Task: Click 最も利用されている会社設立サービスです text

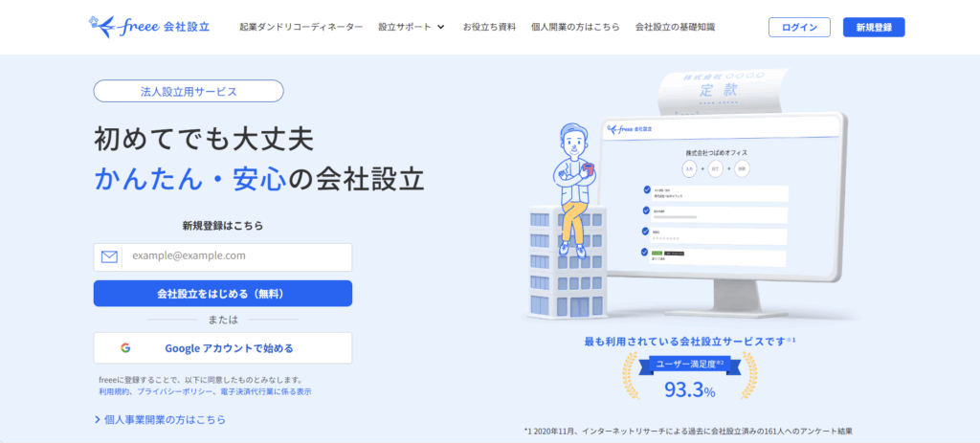Action: [689, 342]
